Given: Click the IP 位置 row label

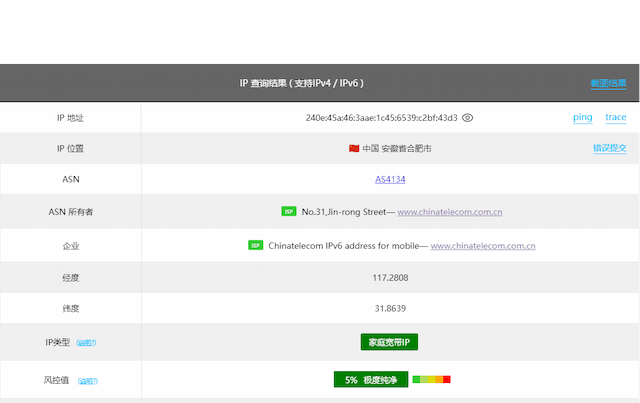Looking at the screenshot, I should [x=70, y=149].
